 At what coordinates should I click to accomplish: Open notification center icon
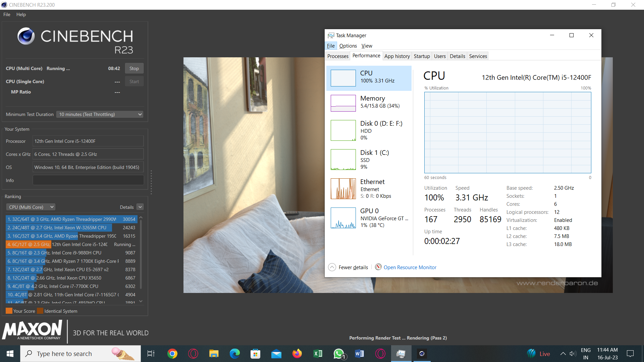coord(630,354)
